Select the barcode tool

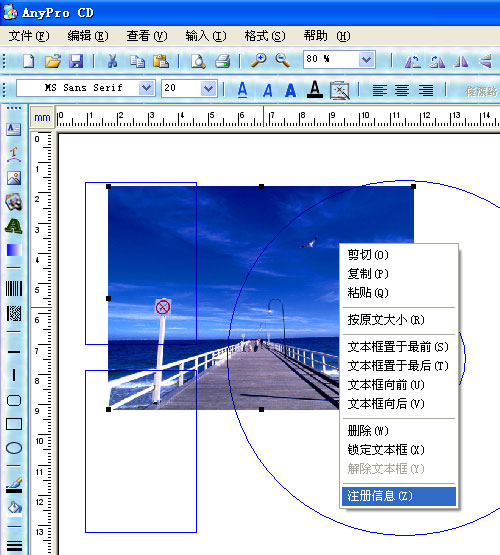tap(14, 288)
